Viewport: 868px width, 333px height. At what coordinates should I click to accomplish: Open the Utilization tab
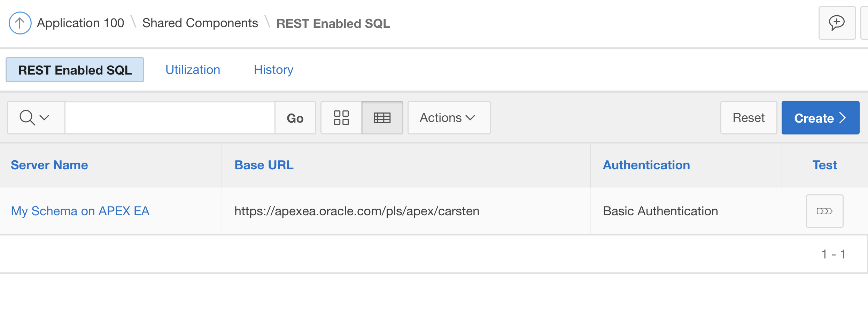coord(193,70)
